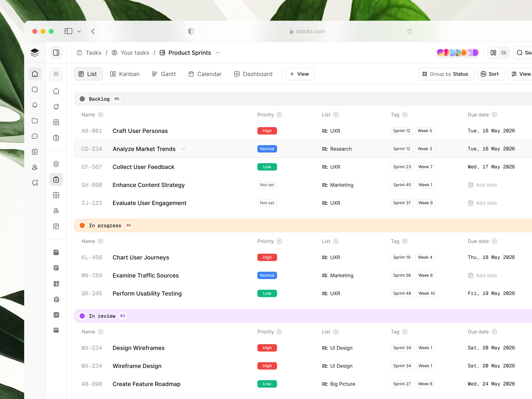Change Normal priority on Examine Traffic Sources
Viewport: 532px width, 399px height.
(x=267, y=275)
